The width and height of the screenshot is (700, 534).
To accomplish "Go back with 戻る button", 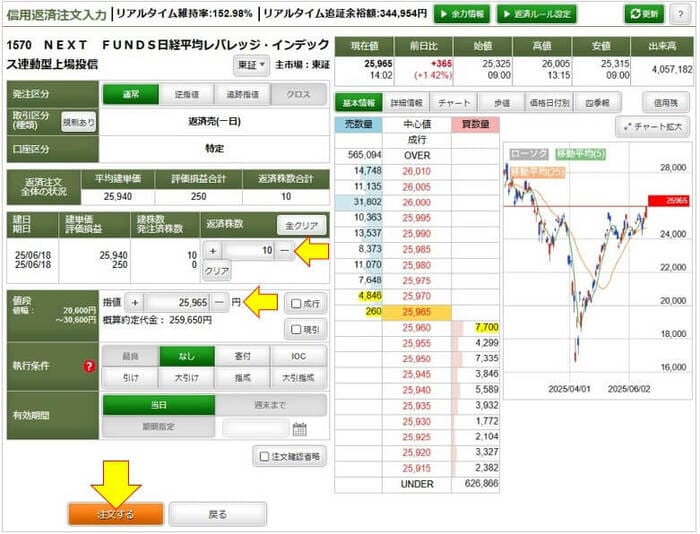I will [218, 515].
